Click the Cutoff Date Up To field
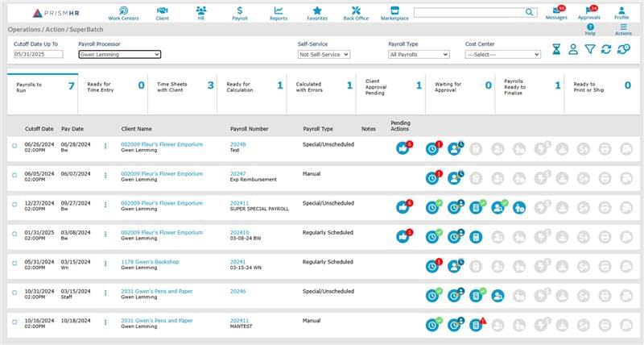The width and height of the screenshot is (644, 345). click(x=37, y=55)
